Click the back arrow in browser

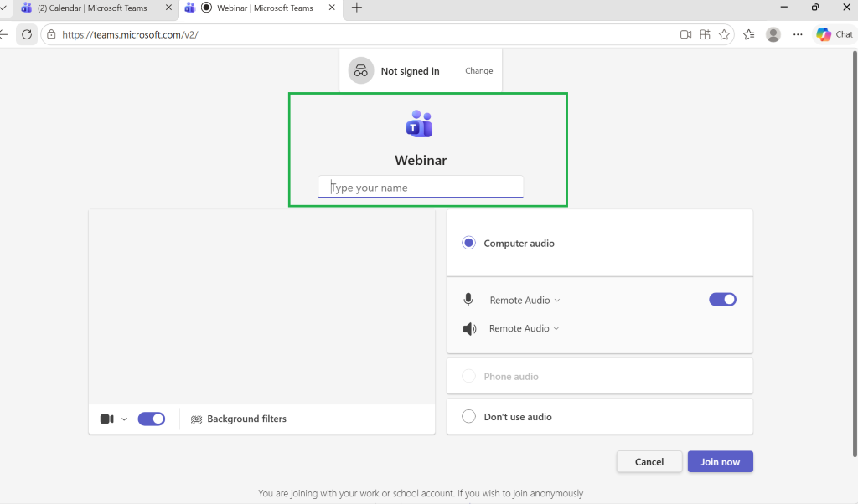4,34
